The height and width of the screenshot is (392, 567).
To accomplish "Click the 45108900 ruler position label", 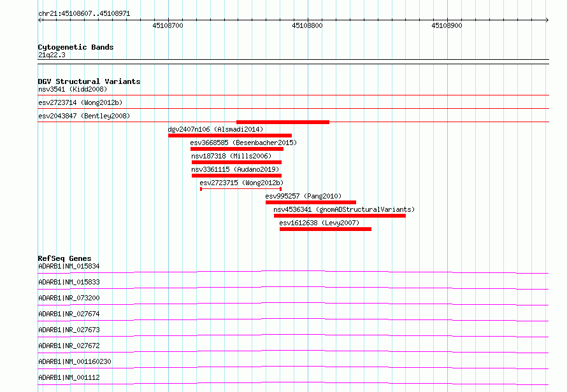I will tap(447, 25).
